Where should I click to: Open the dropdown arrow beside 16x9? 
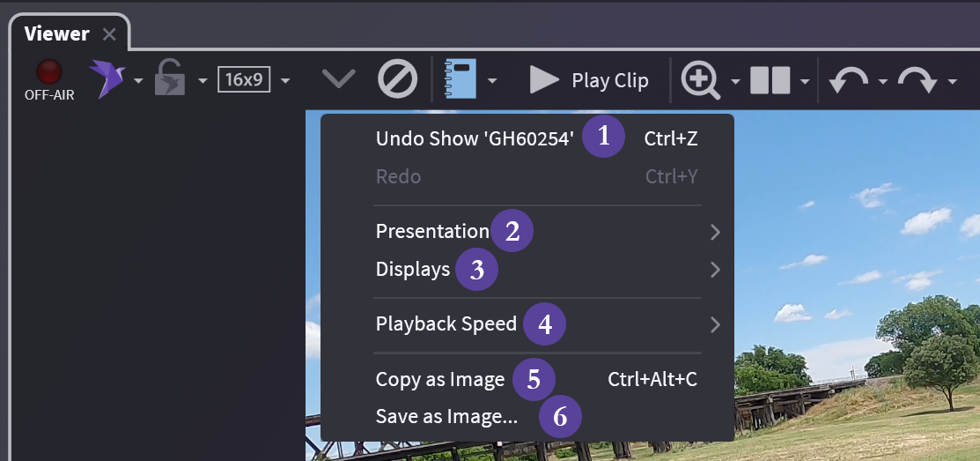285,81
